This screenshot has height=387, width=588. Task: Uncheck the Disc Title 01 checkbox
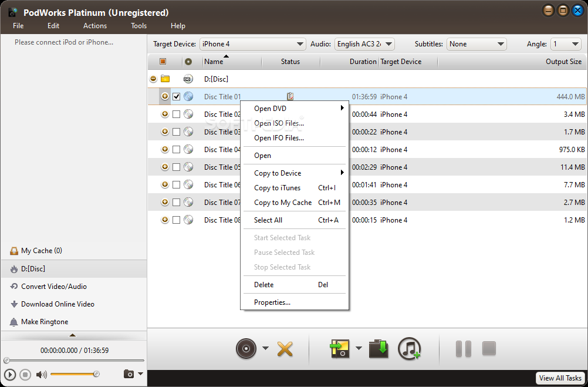tap(176, 97)
